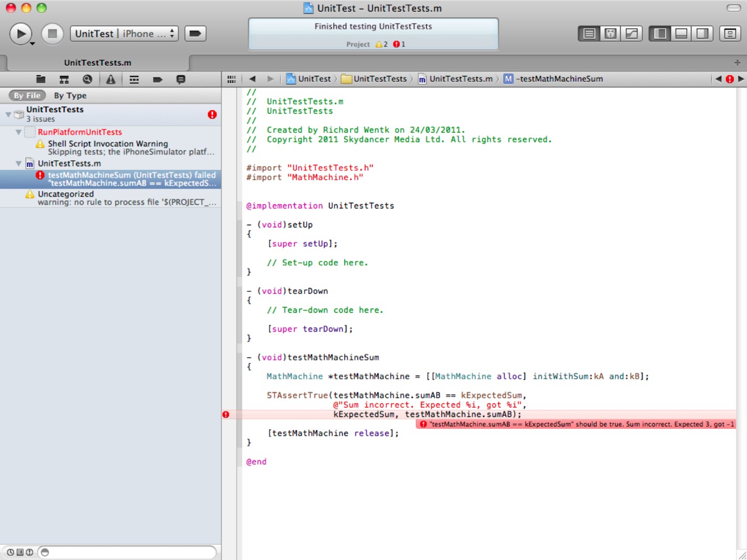Click the Run button dropdown arrow
747x560 pixels.
32,44
